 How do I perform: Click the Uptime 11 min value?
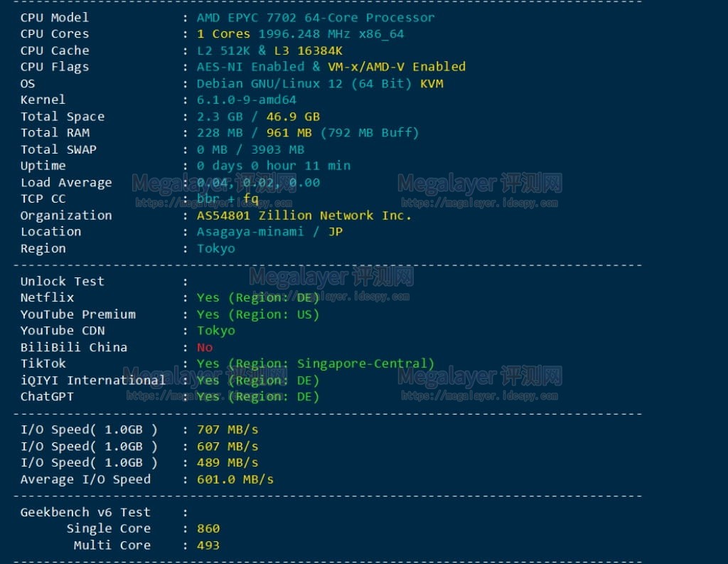tap(327, 166)
